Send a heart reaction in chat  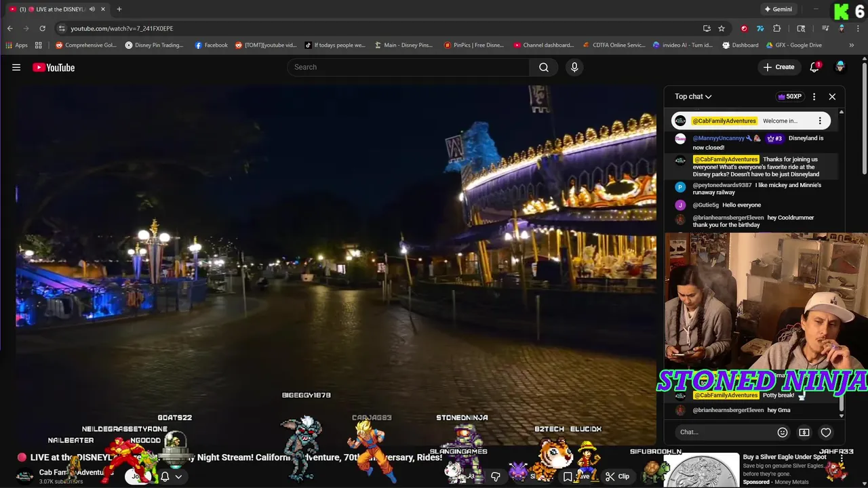click(x=826, y=432)
